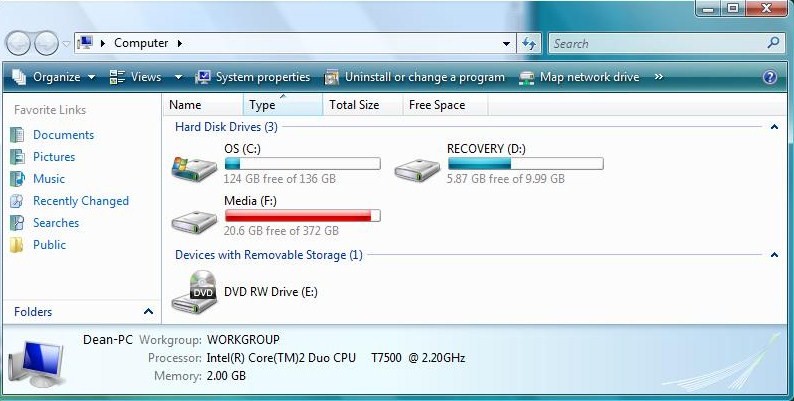Click into the Search field
The height and width of the screenshot is (401, 794).
coord(657,44)
